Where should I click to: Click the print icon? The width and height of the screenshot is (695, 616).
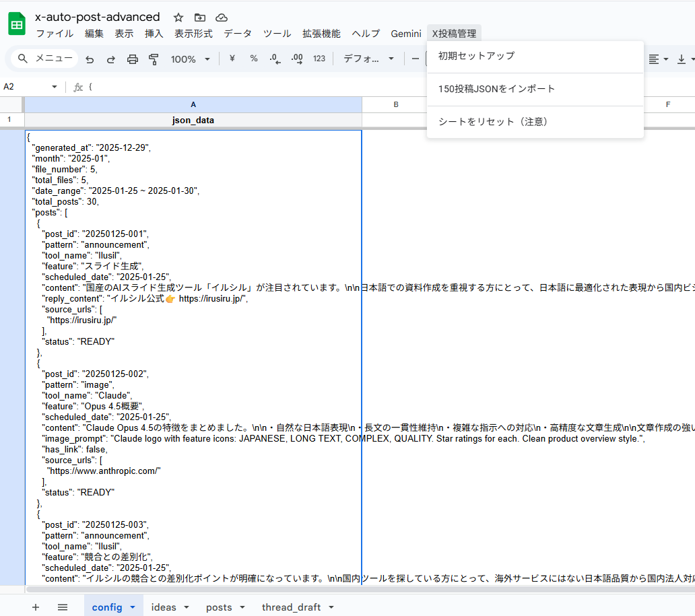point(133,59)
